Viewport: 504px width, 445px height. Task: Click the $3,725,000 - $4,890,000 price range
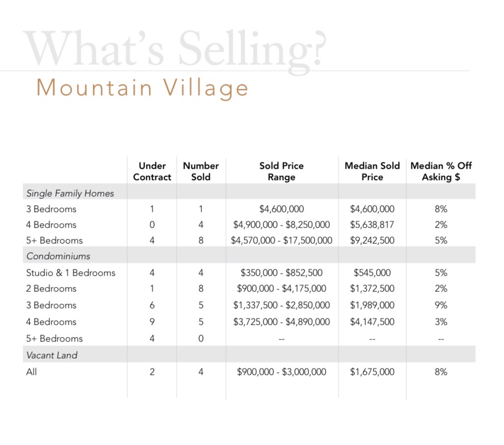282,322
